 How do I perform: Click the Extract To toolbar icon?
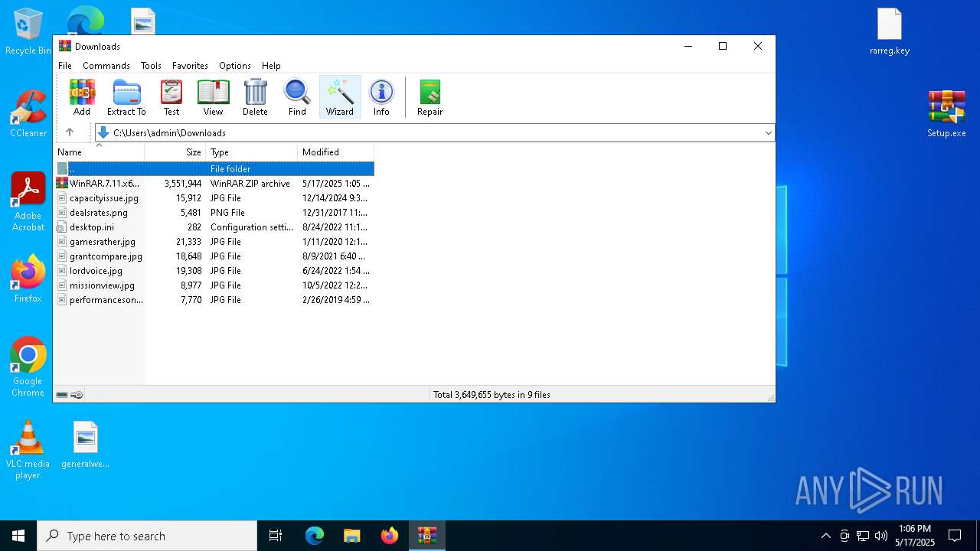click(x=126, y=97)
